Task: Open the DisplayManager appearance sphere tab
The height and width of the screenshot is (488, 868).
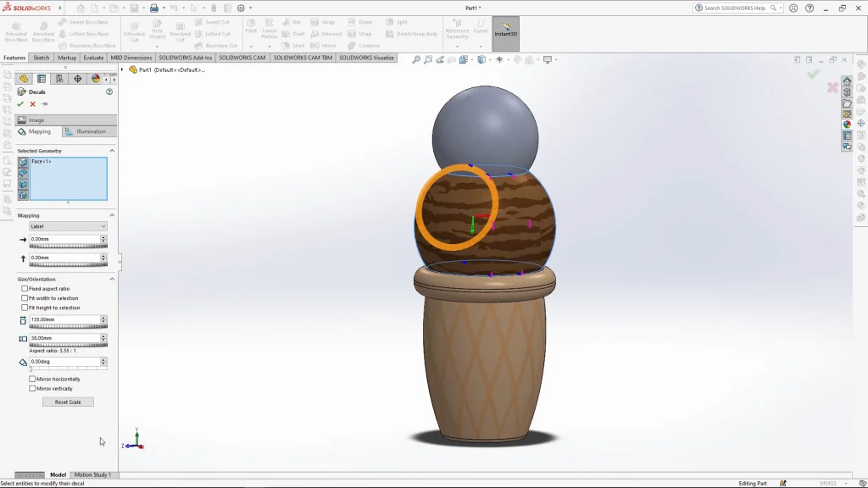Action: point(95,78)
